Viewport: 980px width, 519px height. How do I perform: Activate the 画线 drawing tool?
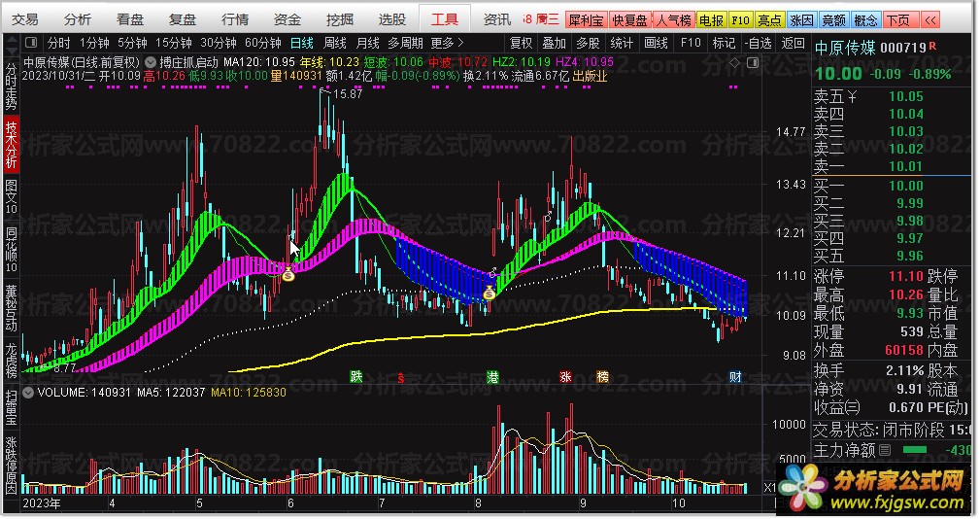(x=656, y=43)
